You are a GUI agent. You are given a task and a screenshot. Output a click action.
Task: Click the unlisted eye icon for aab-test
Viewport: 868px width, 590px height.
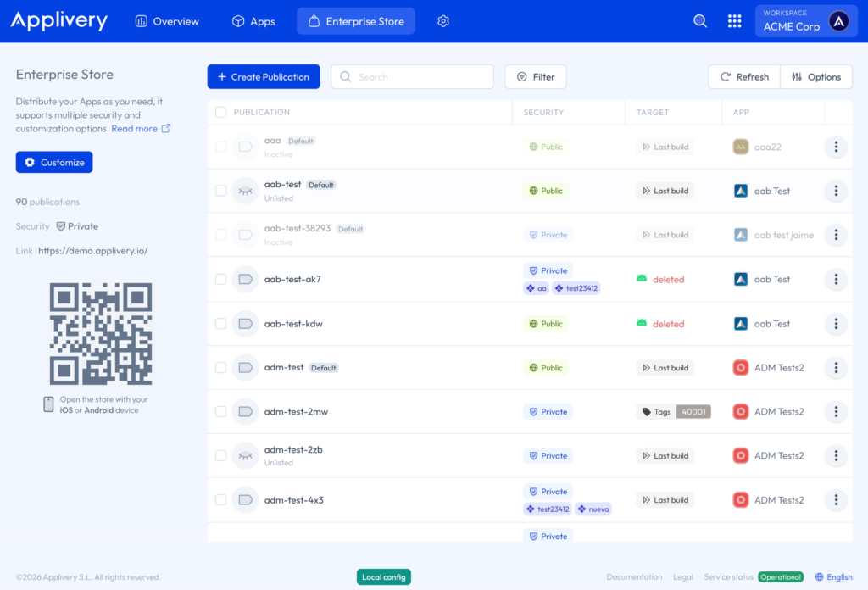tap(246, 191)
